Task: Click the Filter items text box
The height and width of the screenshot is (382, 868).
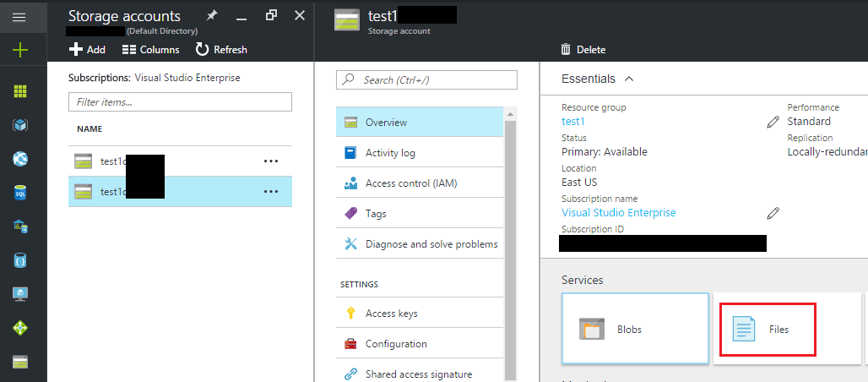Action: [x=180, y=101]
